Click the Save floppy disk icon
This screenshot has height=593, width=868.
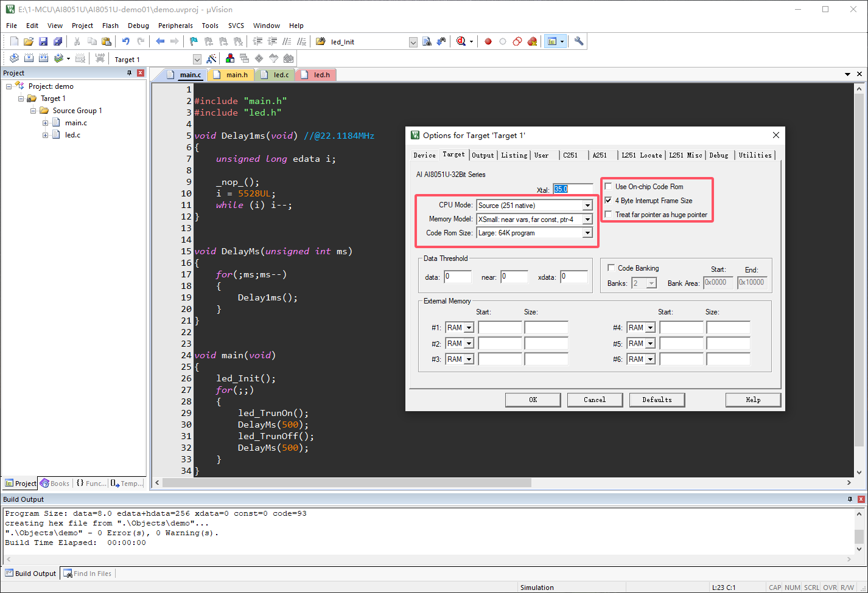tap(43, 41)
